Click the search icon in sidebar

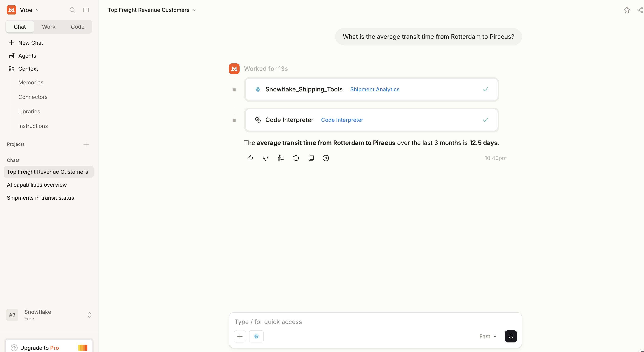[72, 10]
